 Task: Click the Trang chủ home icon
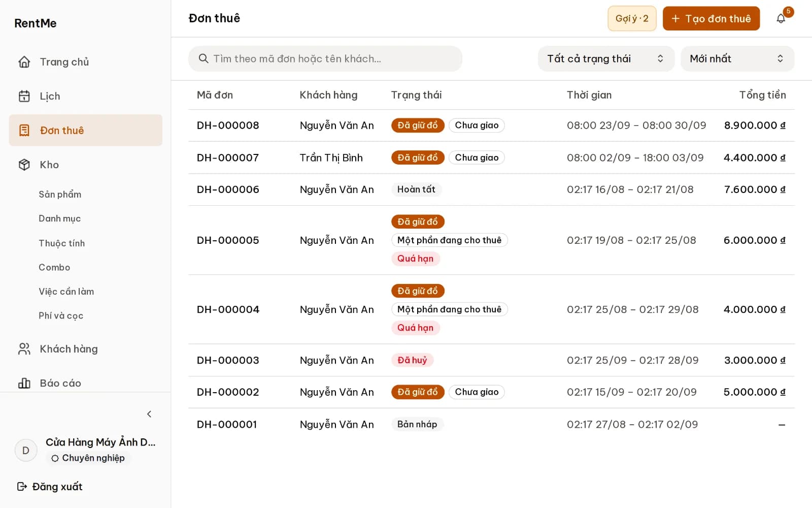pos(24,62)
